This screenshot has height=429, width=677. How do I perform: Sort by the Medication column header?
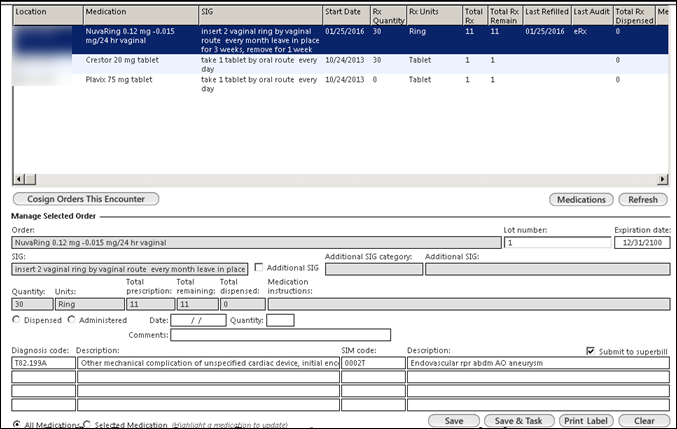141,16
